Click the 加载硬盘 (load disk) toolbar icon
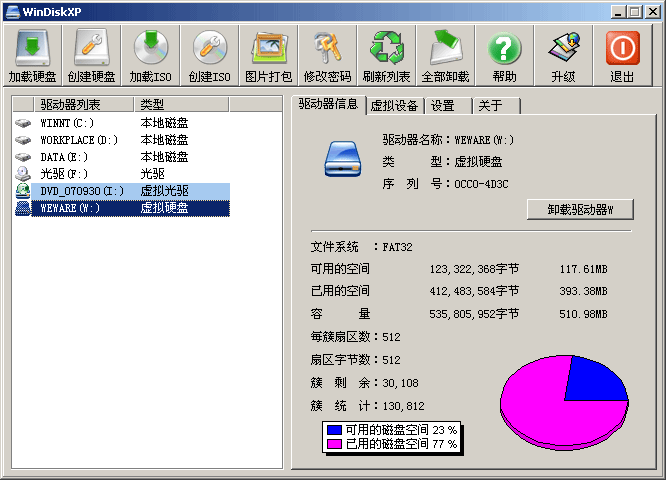666x480 pixels. tap(33, 57)
